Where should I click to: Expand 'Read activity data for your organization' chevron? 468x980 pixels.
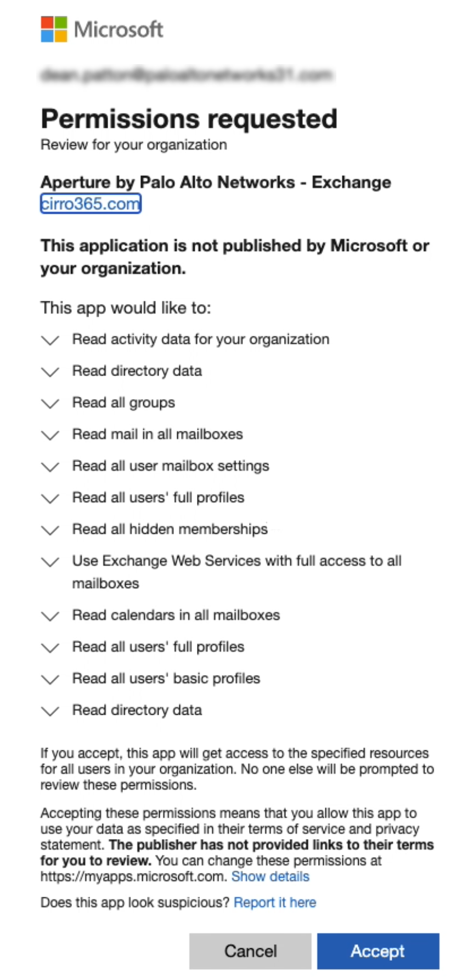tap(50, 340)
